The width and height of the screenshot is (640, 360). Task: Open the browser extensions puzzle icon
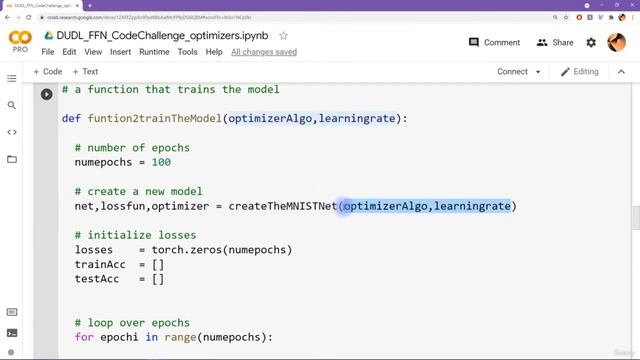point(611,18)
